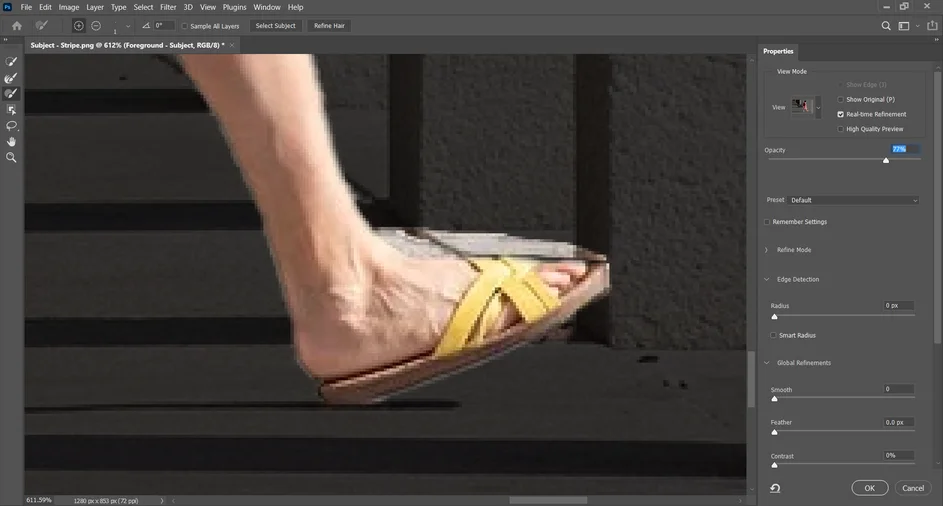Check the Smart Radius option
This screenshot has height=506, width=943.
coord(774,335)
